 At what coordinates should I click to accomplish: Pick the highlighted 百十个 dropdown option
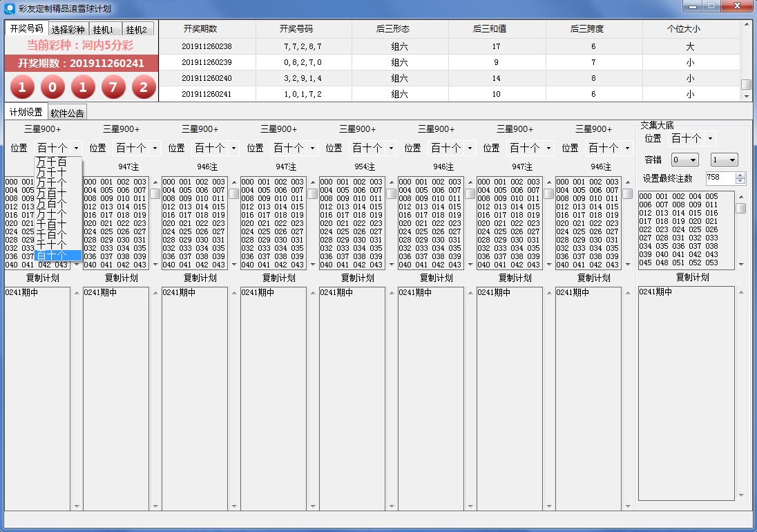click(52, 256)
